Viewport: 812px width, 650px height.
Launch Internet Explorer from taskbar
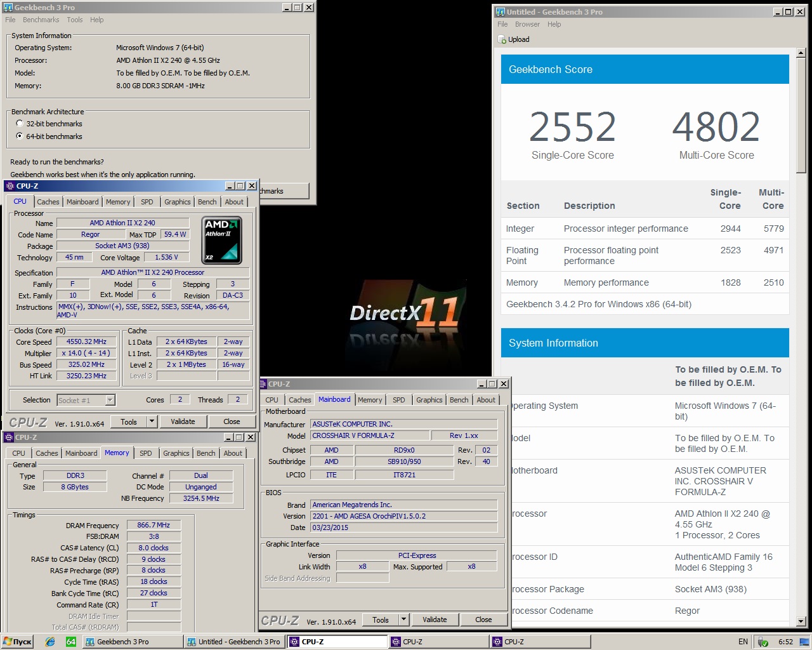[x=50, y=642]
